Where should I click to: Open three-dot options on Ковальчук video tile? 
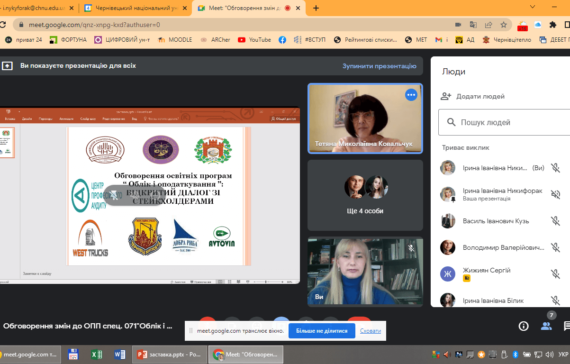[411, 95]
